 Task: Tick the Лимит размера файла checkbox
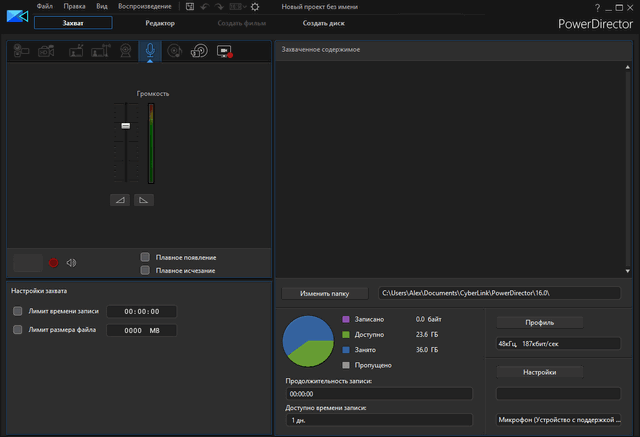point(18,330)
